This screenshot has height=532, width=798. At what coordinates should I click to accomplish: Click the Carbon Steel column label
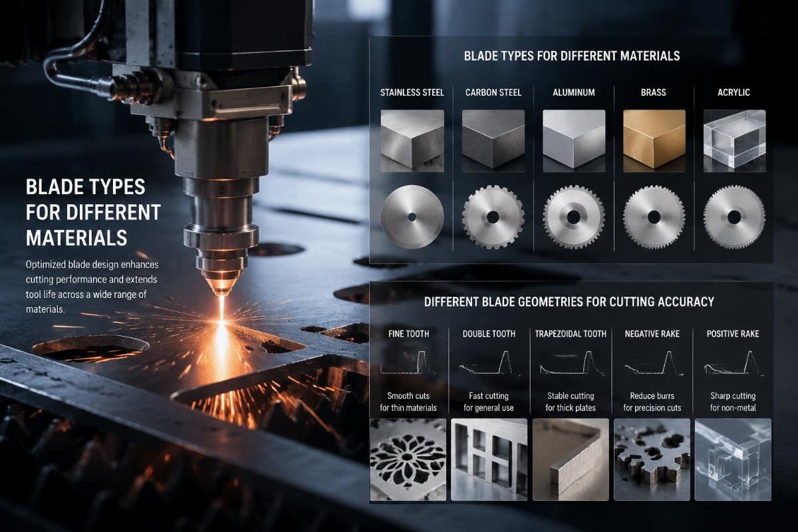pos(493,92)
